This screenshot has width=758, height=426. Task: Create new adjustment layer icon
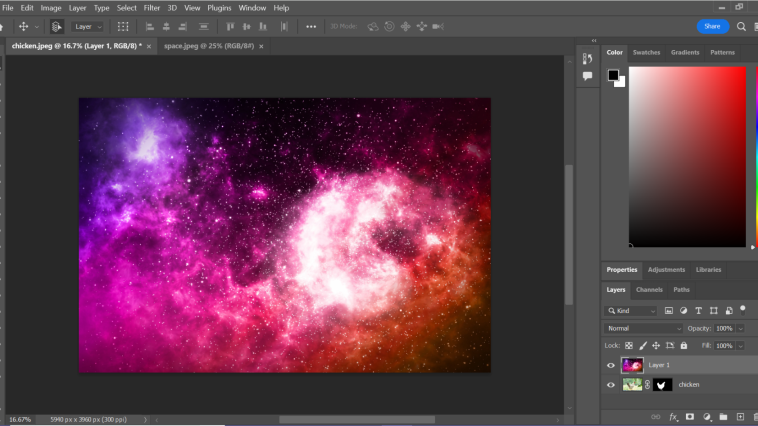coord(707,417)
